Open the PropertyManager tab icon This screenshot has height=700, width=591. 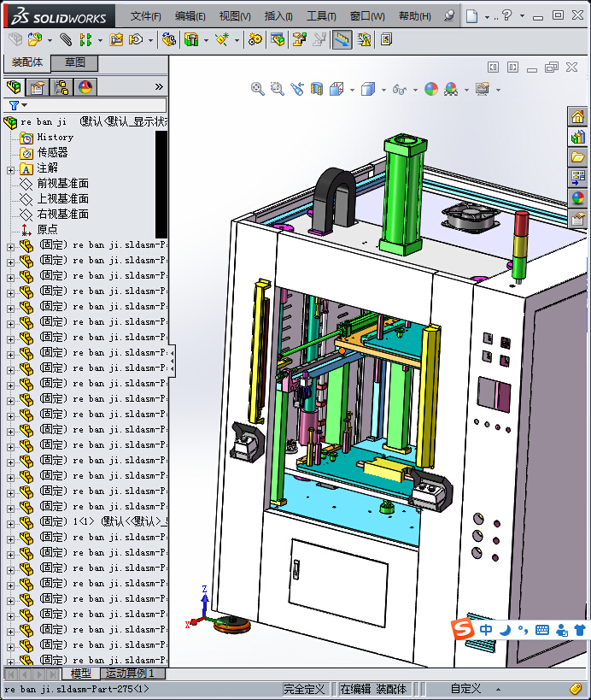[38, 87]
